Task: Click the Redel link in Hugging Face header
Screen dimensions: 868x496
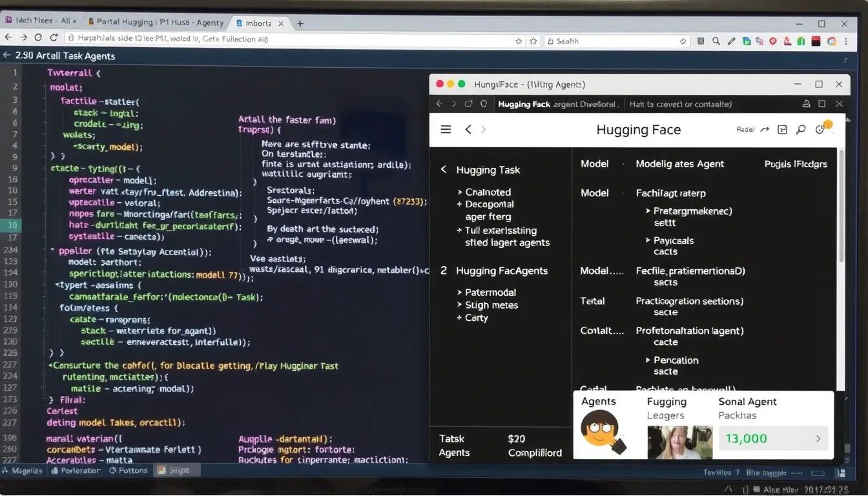Action: [745, 130]
